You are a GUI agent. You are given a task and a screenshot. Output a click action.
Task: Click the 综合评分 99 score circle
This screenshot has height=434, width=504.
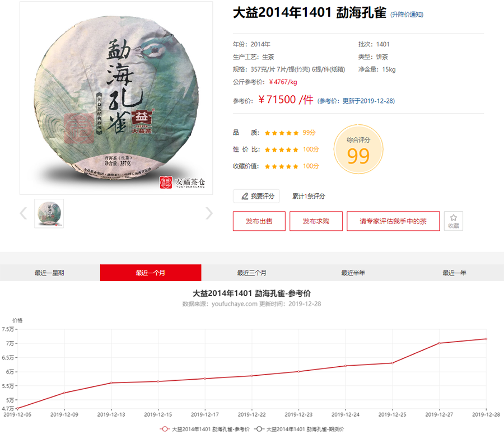tap(358, 150)
